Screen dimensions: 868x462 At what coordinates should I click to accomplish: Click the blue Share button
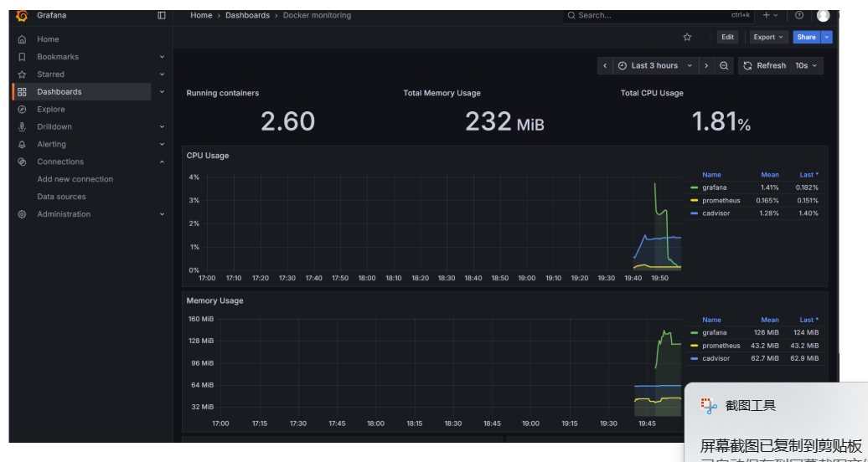[807, 37]
